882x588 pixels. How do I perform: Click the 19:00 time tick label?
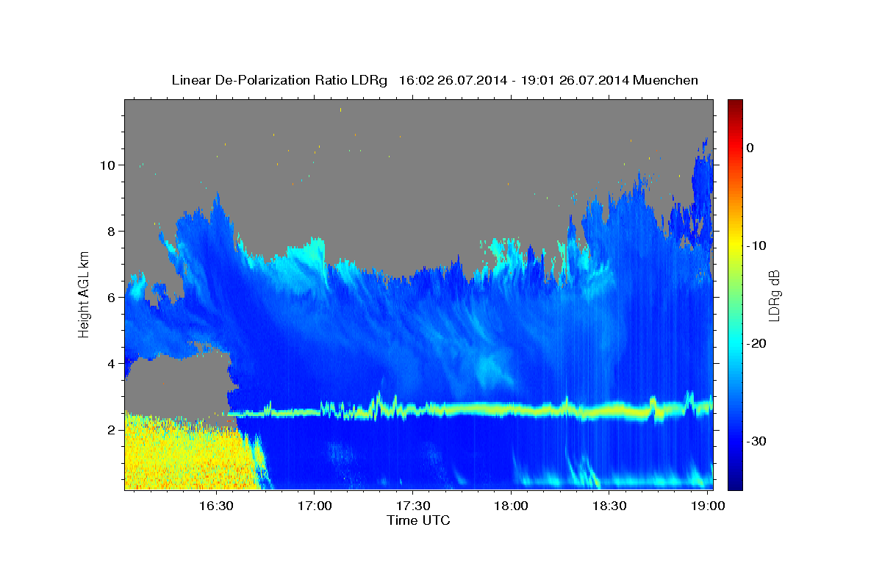707,506
